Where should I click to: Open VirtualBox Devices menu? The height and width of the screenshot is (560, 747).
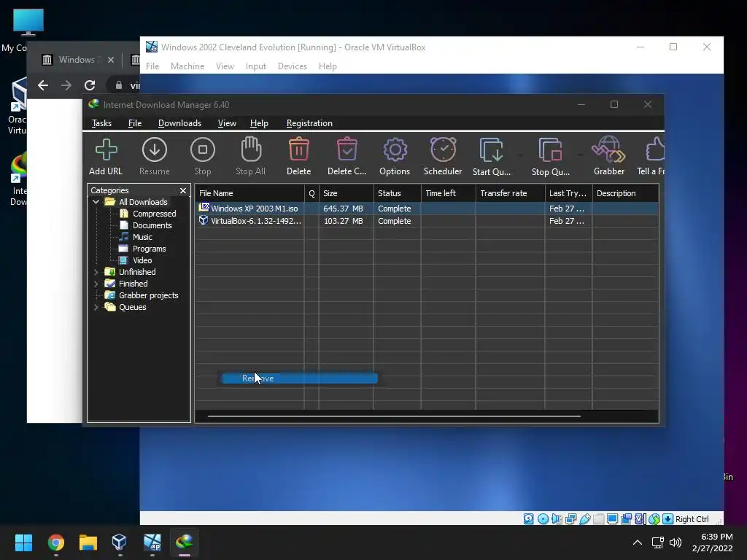[292, 66]
